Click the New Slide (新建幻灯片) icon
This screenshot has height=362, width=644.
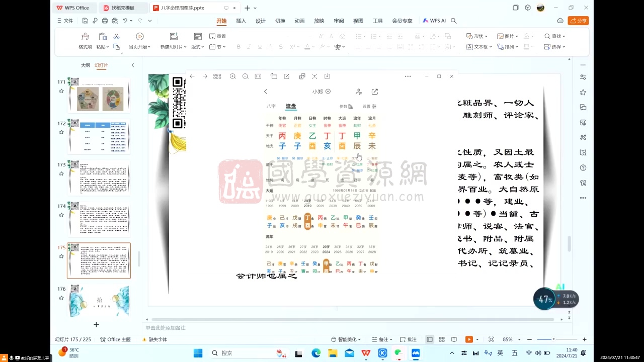(x=174, y=37)
